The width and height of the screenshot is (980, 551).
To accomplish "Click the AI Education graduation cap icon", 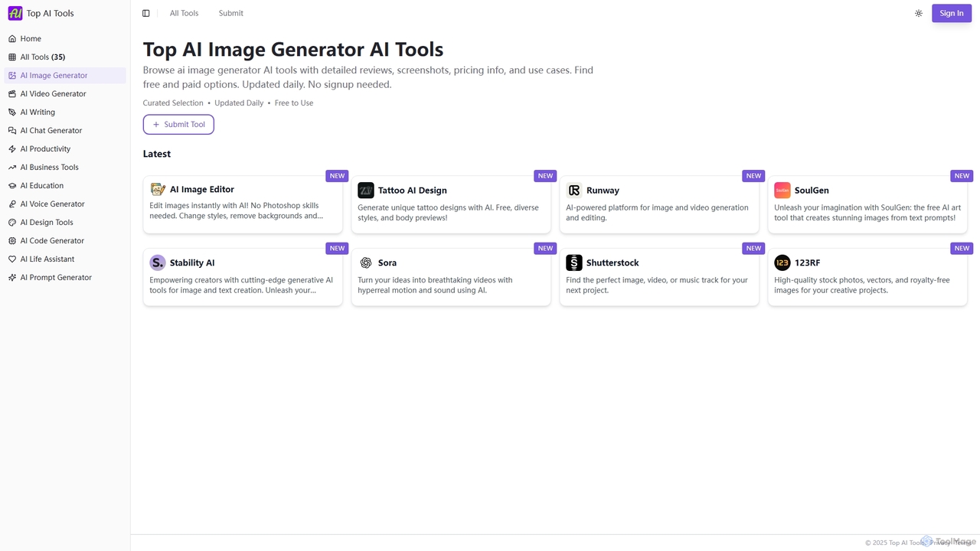I will pyautogui.click(x=12, y=185).
